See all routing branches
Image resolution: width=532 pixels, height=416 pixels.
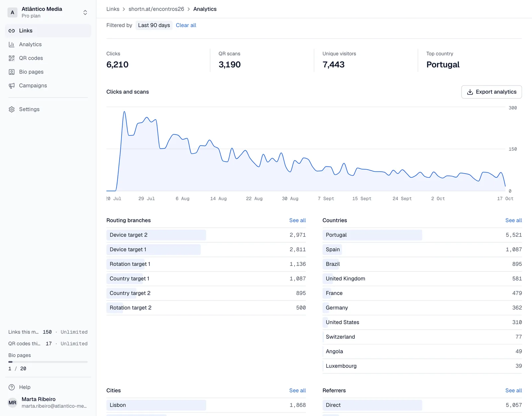pos(297,220)
